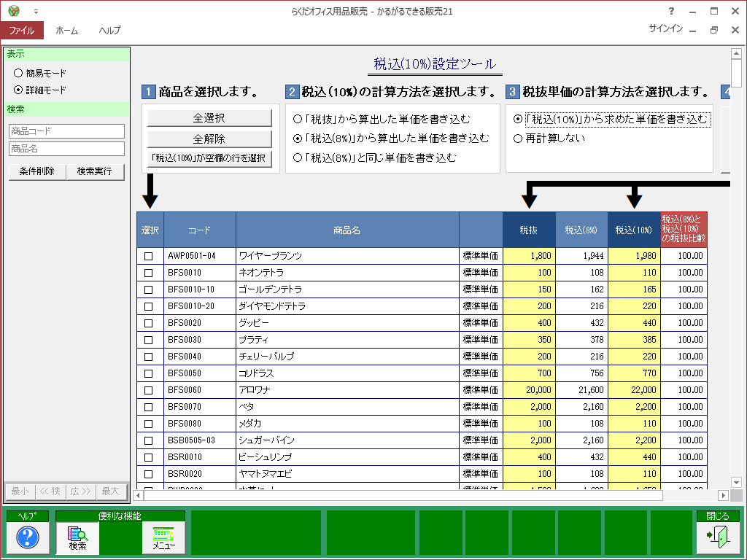Tick the checkbox for BFS0010-10 ゴールデンテトラ
The width and height of the screenshot is (747, 560).
click(149, 289)
